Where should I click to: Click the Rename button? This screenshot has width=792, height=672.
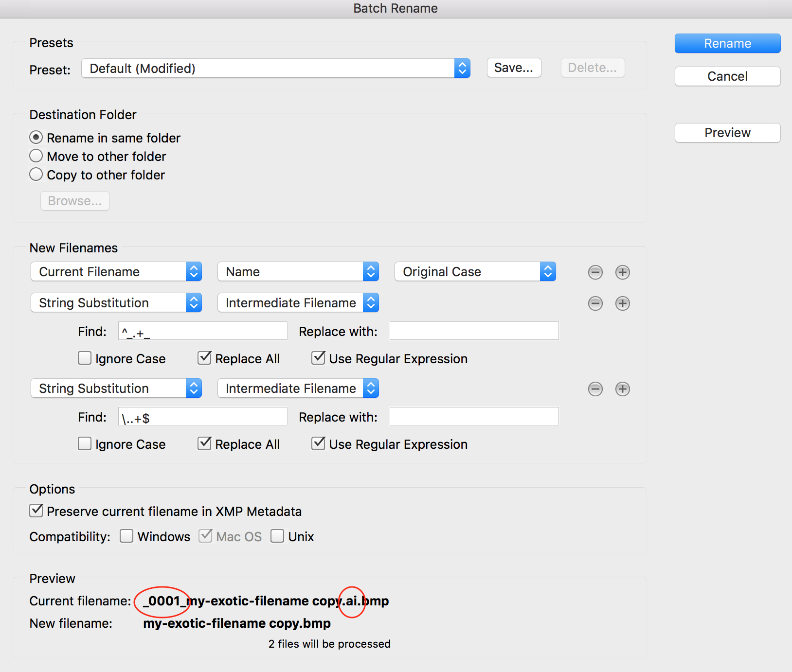point(727,43)
